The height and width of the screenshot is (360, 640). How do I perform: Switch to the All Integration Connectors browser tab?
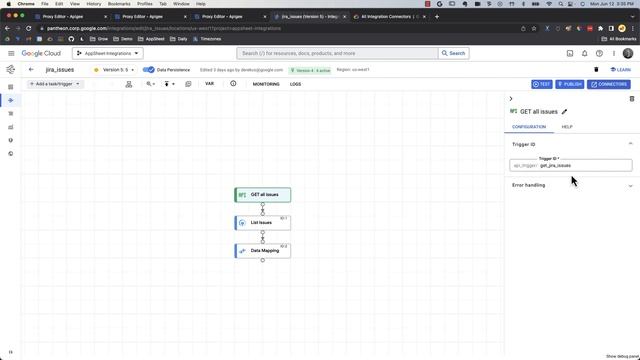390,17
